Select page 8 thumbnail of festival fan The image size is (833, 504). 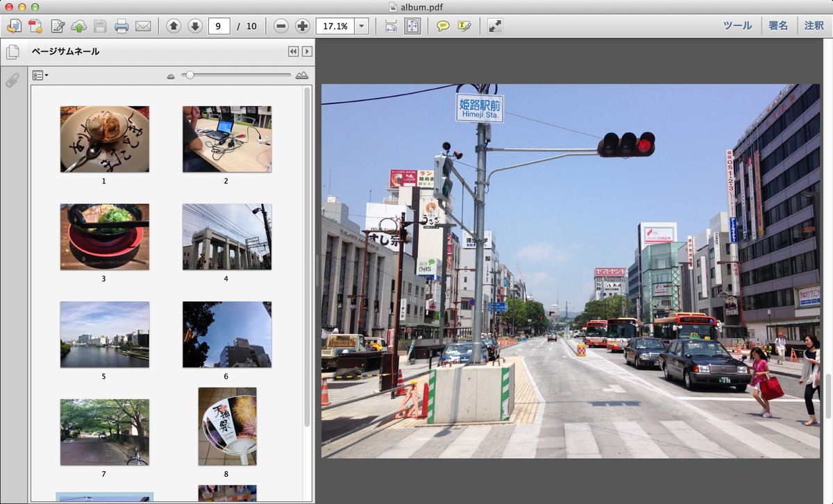point(227,426)
